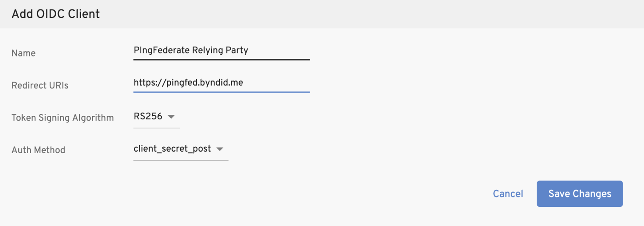Place cursor in "PIngFederate Relying Party" text
Viewport: 644px width, 226px height.
coord(191,51)
